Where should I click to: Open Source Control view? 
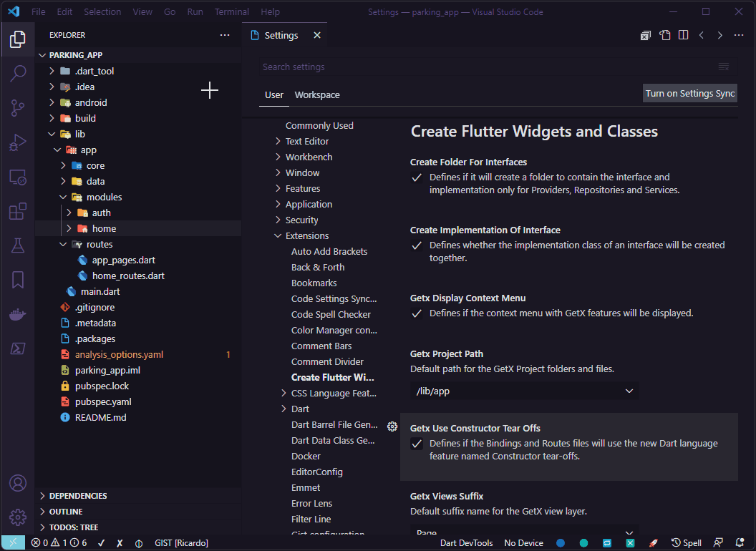click(x=17, y=108)
